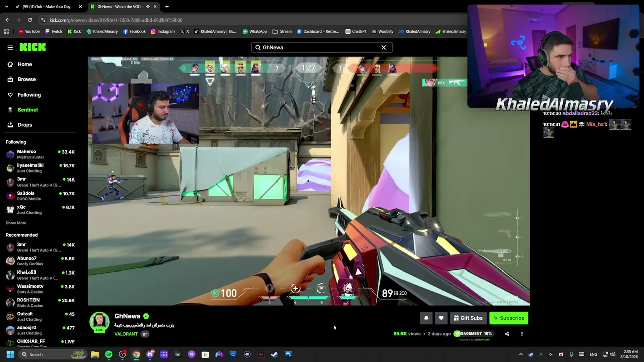
Task: Mute the GhNewa tab via speaker icon
Action: (x=147, y=7)
